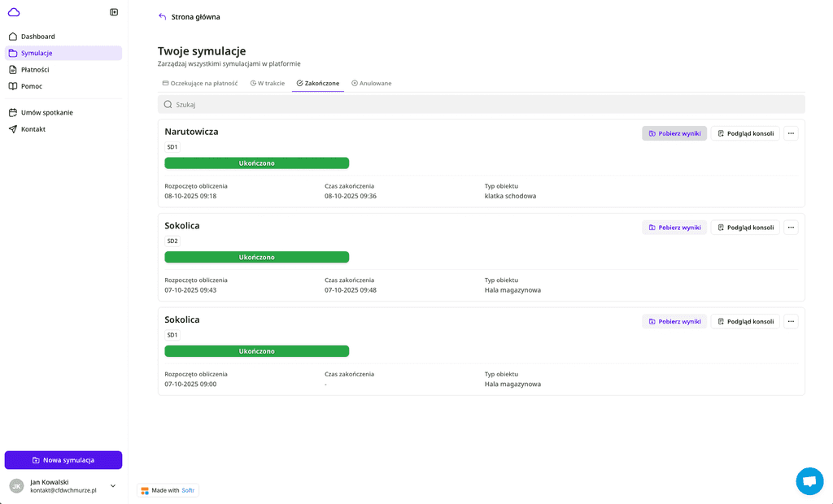The width and height of the screenshot is (833, 504).
Task: Open Podgląd konsoli for Narutowicza
Action: pyautogui.click(x=745, y=133)
